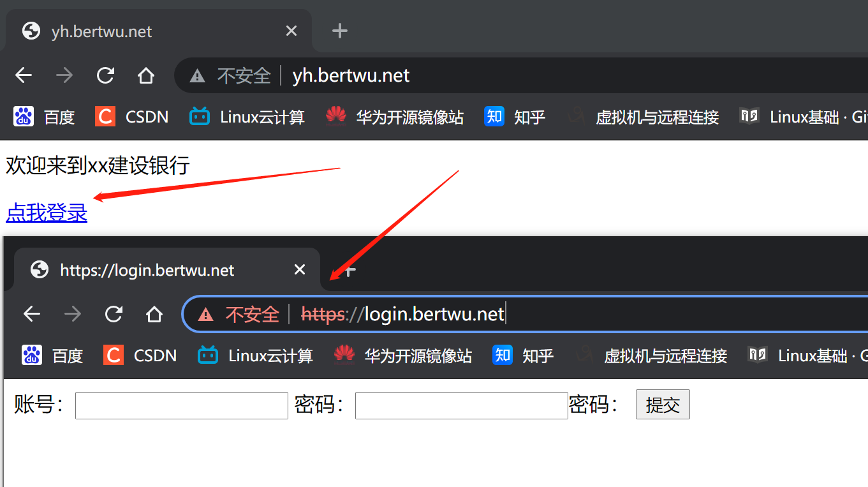Open Linux云计算 bookmark in upper window
Image resolution: width=868 pixels, height=487 pixels.
point(247,117)
